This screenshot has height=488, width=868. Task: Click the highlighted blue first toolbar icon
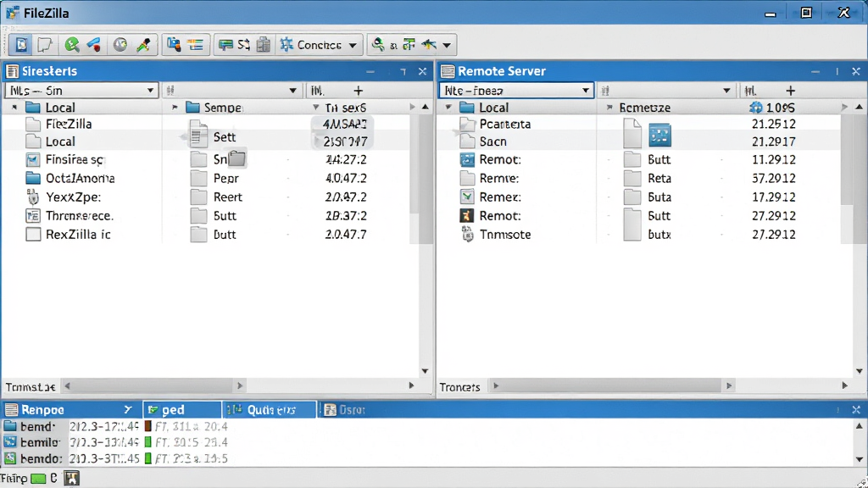coord(21,45)
